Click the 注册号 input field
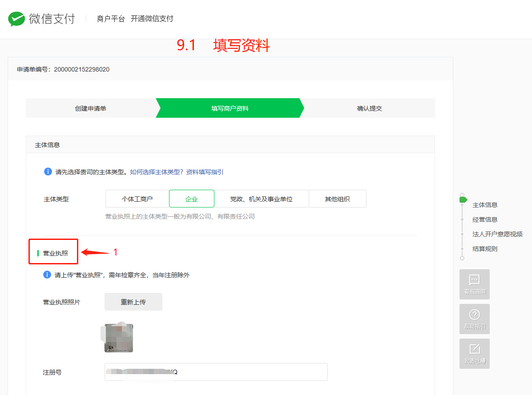Viewport: 532px width, 395px height. click(216, 372)
